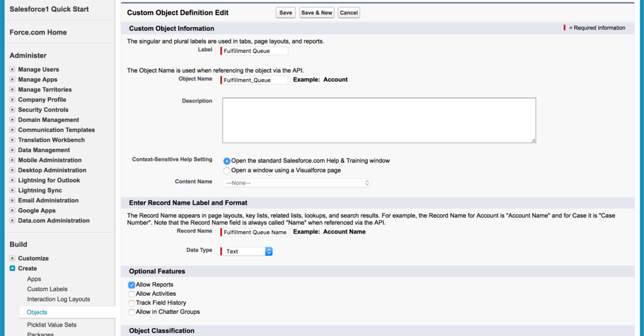Select standard Salesforce.com Help & Training window
The height and width of the screenshot is (336, 644).
coord(226,161)
